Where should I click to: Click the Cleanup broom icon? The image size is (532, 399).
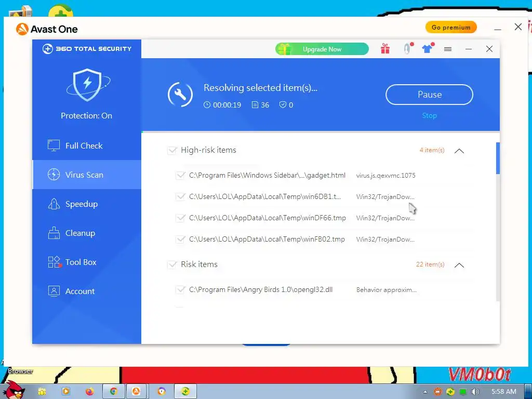coord(54,233)
